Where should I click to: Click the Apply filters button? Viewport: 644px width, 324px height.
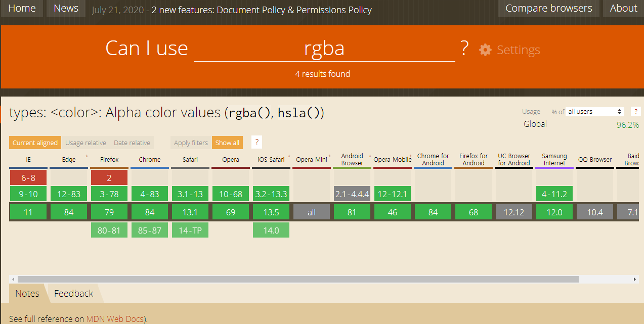(191, 143)
